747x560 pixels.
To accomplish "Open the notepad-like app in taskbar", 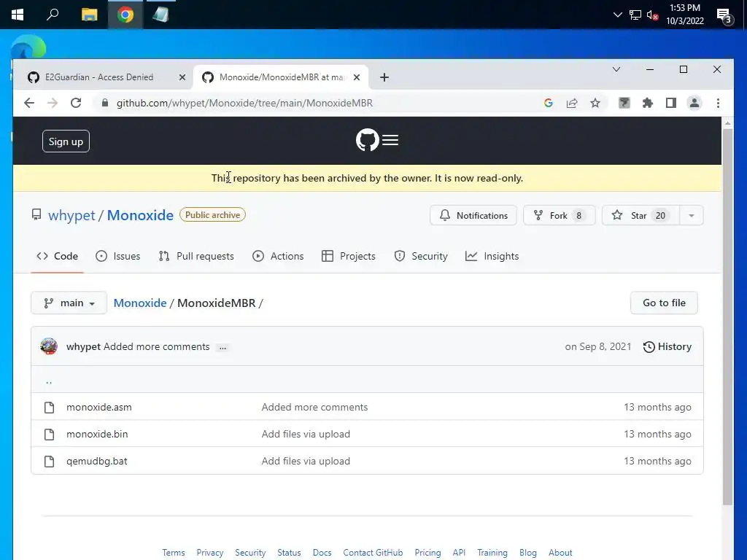I will 160,15.
